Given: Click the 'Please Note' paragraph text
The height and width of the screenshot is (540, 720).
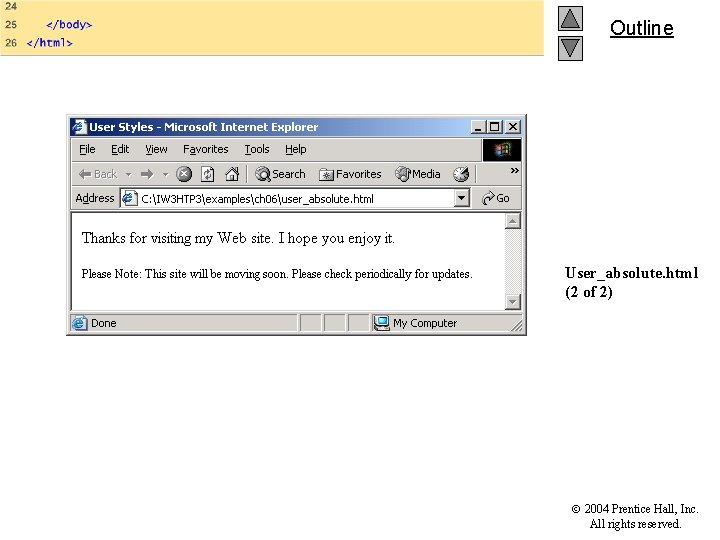Looking at the screenshot, I should pos(277,274).
